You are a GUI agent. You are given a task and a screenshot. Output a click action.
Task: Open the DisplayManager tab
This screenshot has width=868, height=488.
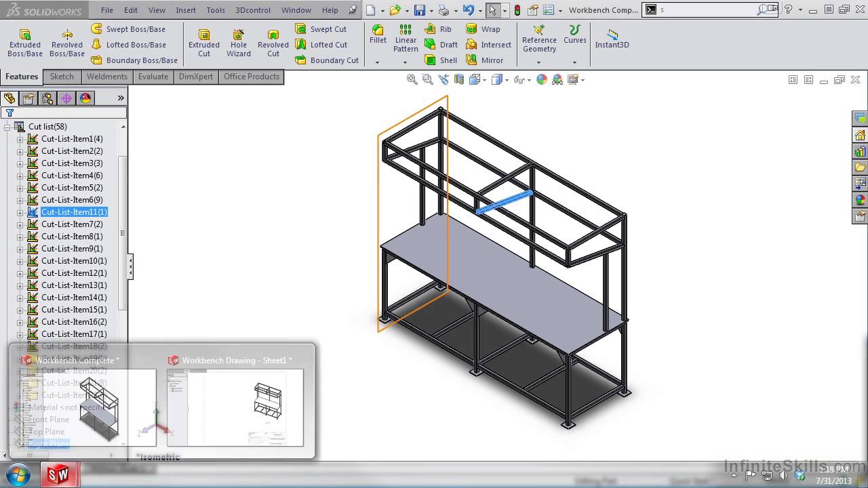[85, 98]
